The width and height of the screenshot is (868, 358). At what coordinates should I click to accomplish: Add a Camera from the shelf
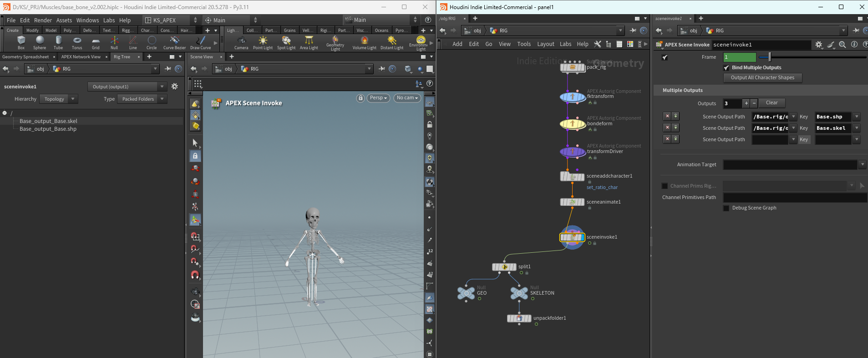[x=241, y=42]
